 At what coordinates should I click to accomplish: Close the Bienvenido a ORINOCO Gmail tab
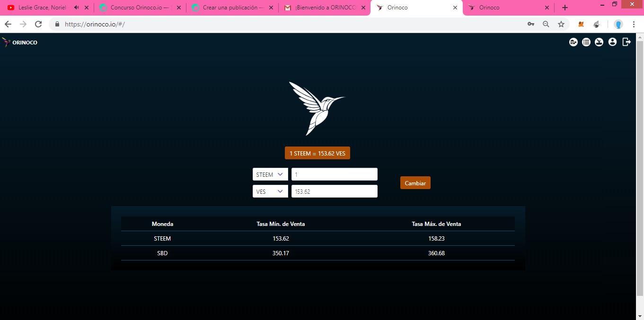coord(363,8)
